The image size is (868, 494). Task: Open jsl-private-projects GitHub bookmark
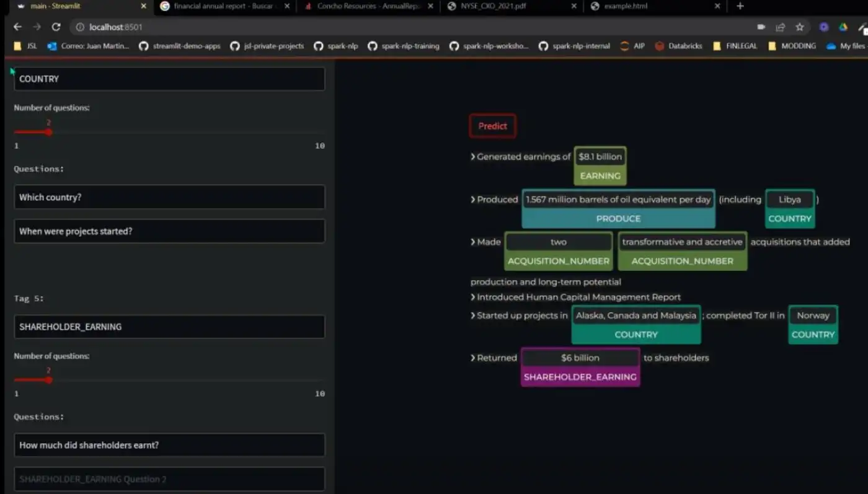[267, 46]
